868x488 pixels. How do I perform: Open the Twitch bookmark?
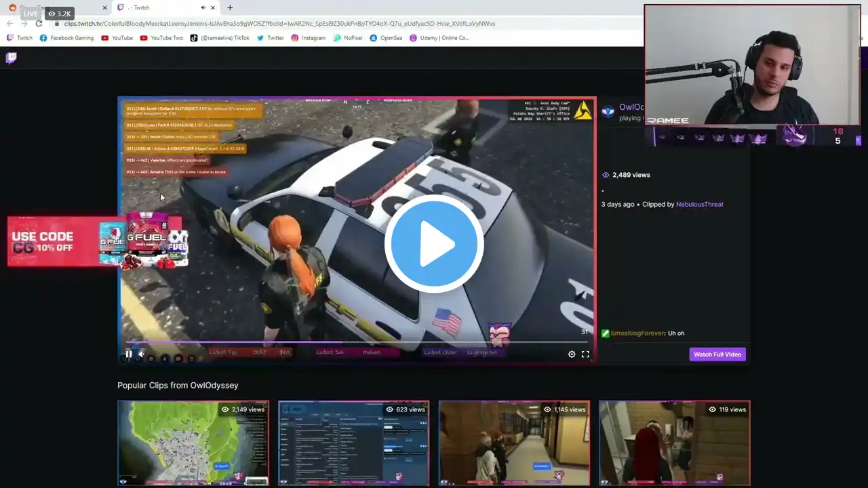[x=20, y=38]
